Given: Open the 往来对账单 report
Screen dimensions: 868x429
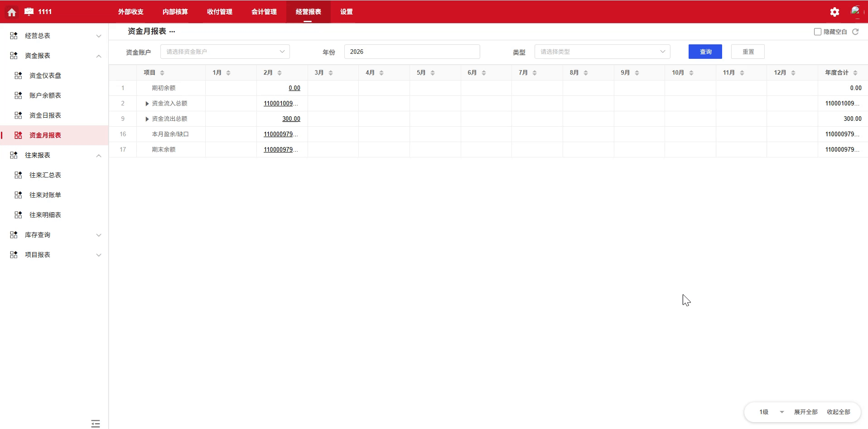Looking at the screenshot, I should coord(45,195).
